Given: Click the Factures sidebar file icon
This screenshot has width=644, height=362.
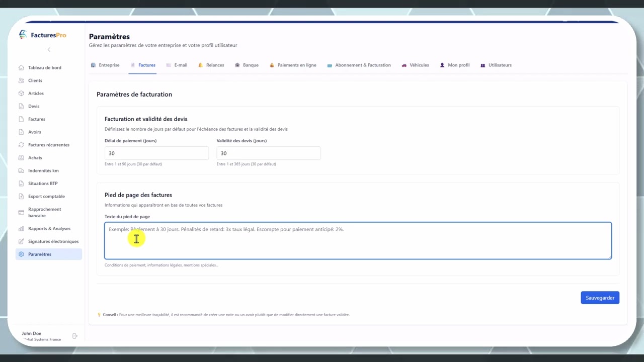Looking at the screenshot, I should click(21, 119).
